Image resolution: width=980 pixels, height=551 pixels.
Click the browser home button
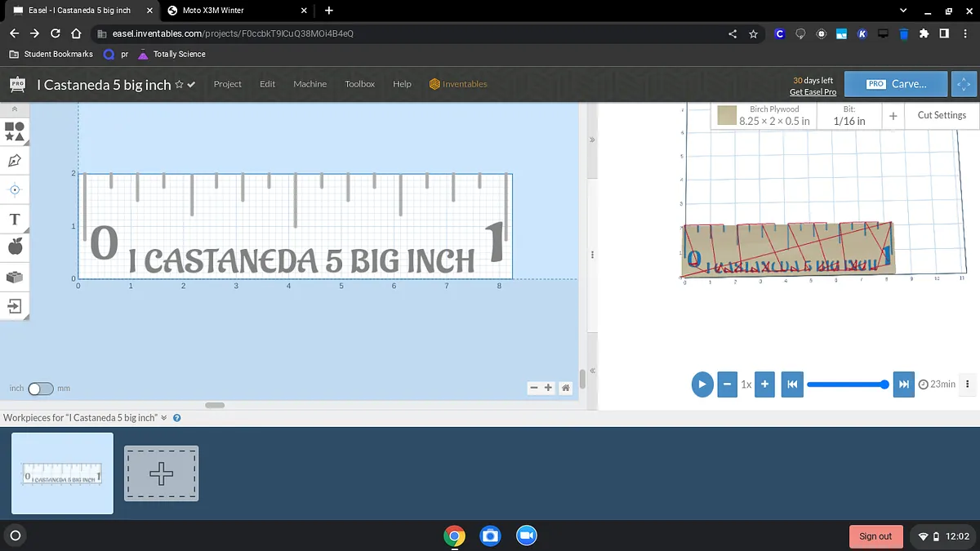pyautogui.click(x=76, y=33)
